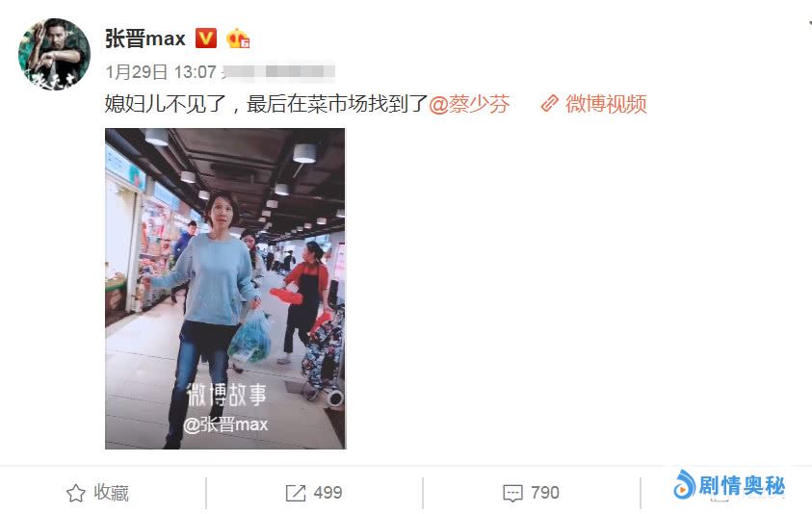Click the crown membership badge icon
The image size is (812, 514).
click(x=238, y=39)
